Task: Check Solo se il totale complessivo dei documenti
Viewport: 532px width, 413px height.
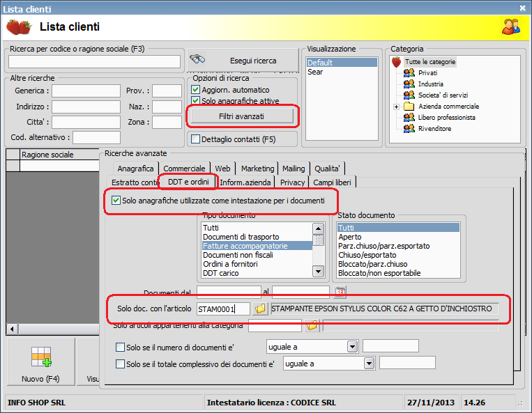Action: (120, 364)
